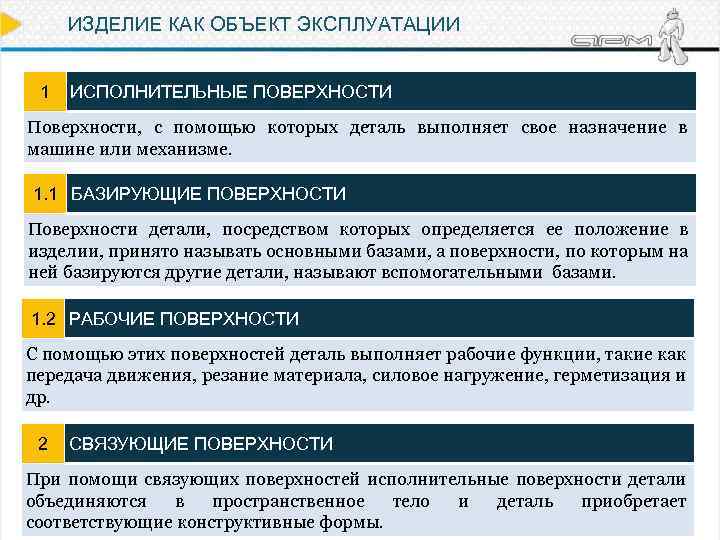Image resolution: width=720 pixels, height=540 pixels.
Task: Click the heading 'БАЗИРУЮЩИЕ ПОВЕРХНОСТИ'
Action: (208, 193)
